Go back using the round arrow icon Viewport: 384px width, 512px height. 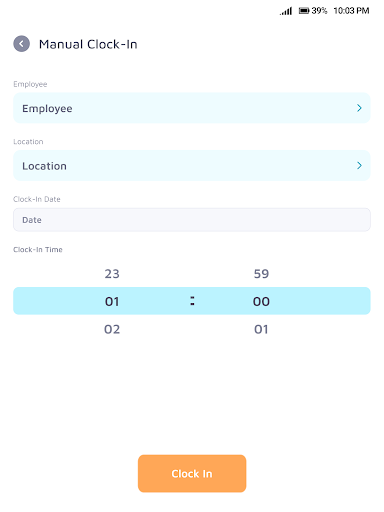pyautogui.click(x=21, y=44)
